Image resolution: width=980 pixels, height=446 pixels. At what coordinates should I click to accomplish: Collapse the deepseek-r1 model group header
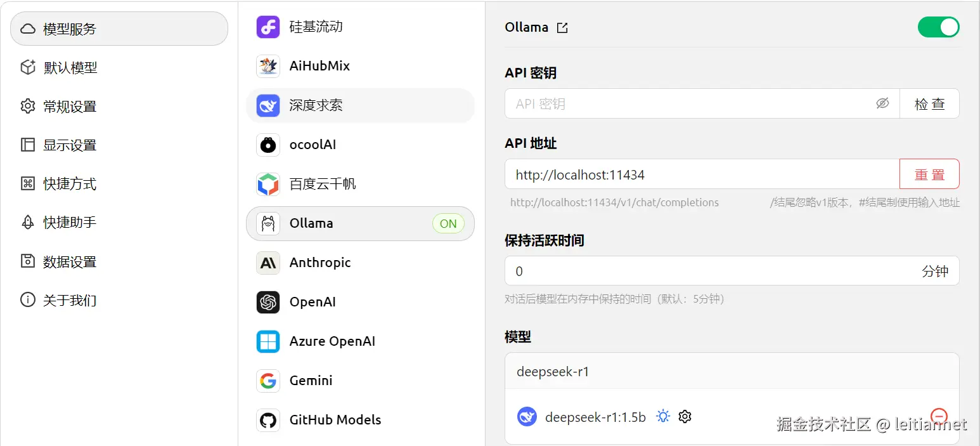[x=732, y=371]
